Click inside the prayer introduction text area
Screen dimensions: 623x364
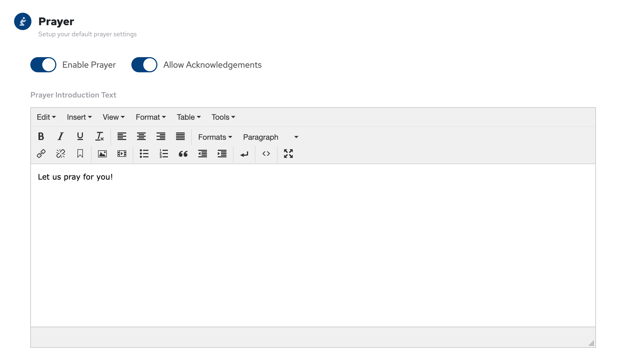tap(313, 244)
